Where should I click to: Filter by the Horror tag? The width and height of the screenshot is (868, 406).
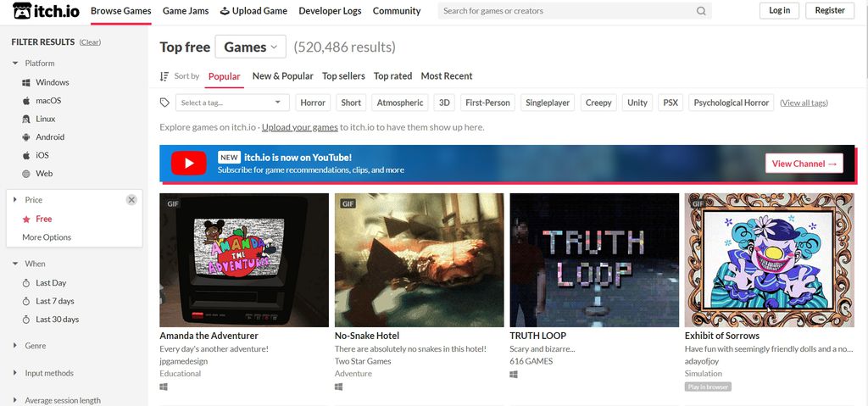(x=313, y=103)
